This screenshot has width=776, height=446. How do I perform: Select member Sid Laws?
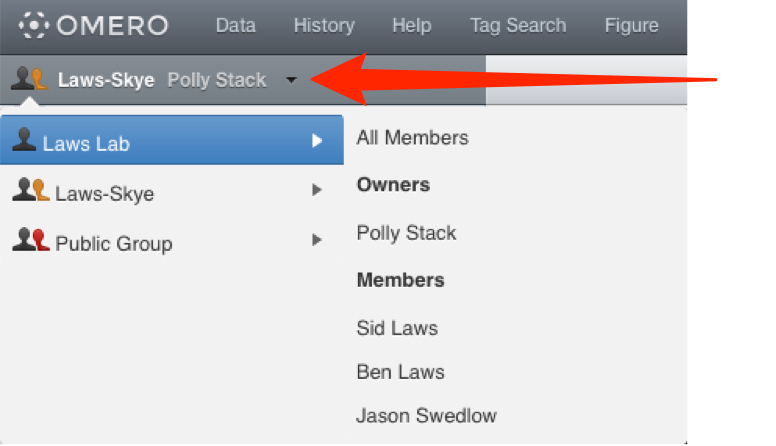(x=397, y=328)
